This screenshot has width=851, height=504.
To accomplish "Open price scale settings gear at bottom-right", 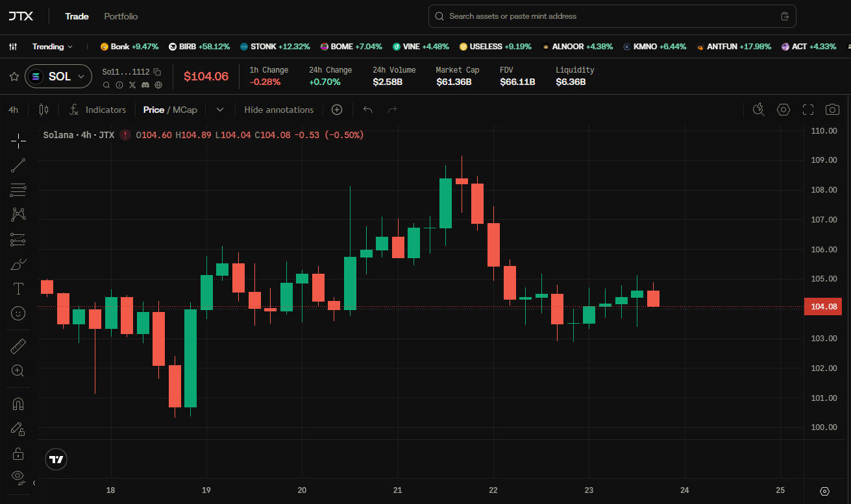I will [x=825, y=491].
